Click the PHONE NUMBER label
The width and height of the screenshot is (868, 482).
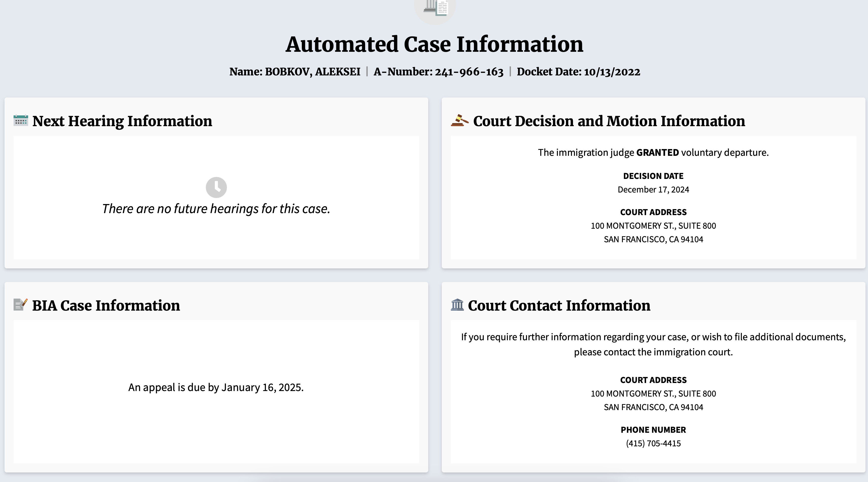tap(653, 430)
